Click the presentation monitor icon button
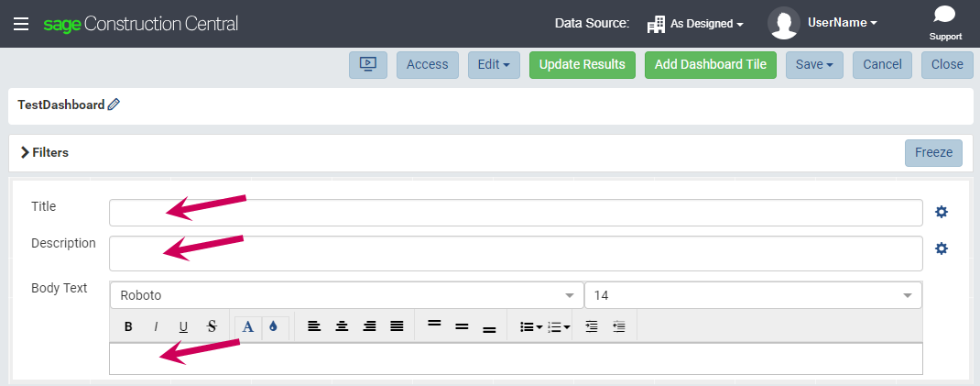The width and height of the screenshot is (980, 386). click(368, 64)
